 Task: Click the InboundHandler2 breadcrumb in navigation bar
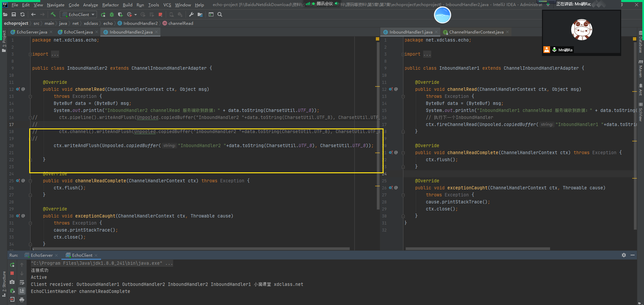[140, 23]
